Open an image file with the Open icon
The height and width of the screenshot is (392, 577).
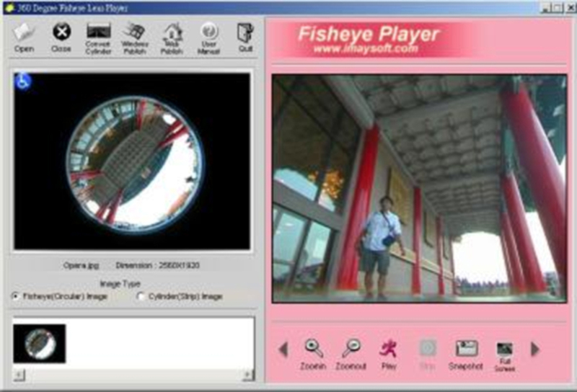(x=24, y=37)
